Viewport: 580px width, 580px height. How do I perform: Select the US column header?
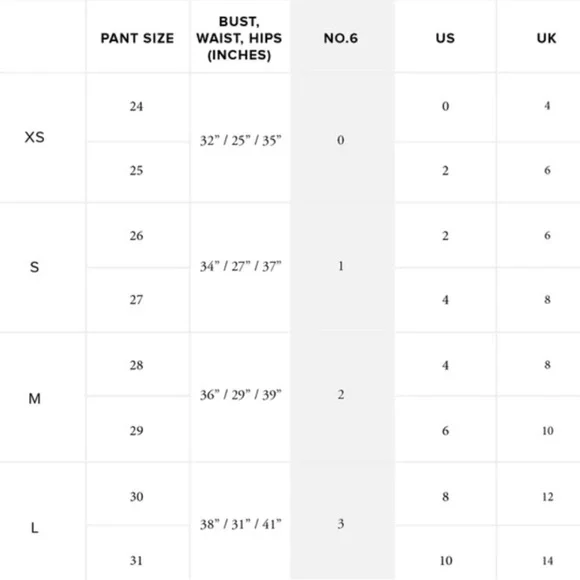tap(445, 38)
